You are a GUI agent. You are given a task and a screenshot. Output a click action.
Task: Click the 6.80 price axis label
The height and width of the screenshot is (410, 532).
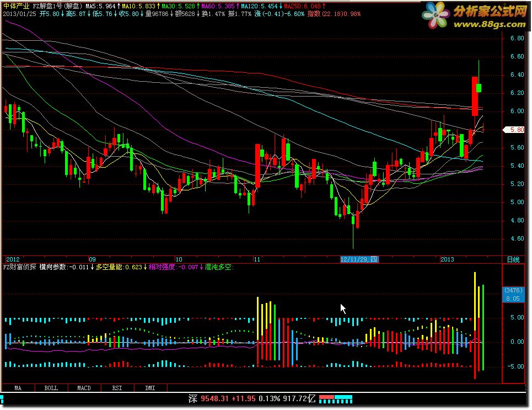click(518, 39)
